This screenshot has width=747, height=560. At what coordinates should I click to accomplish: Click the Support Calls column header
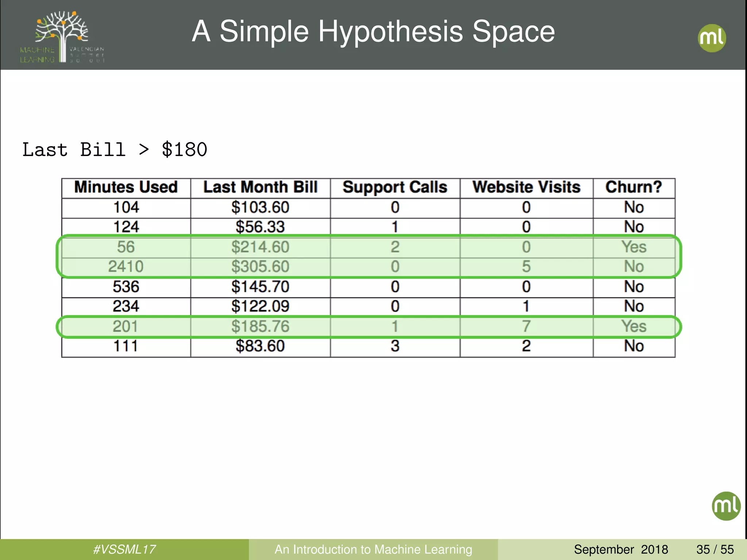point(395,187)
